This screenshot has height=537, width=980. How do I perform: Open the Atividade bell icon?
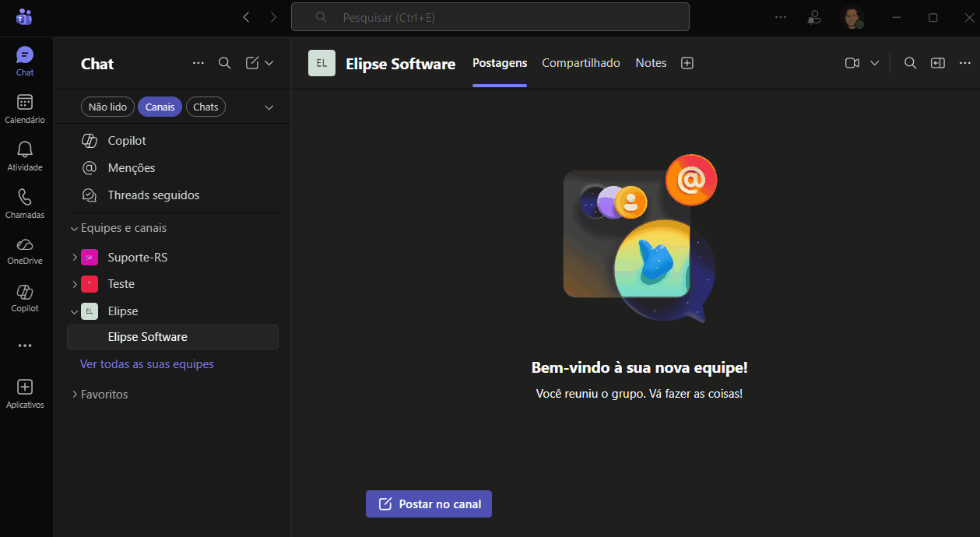(25, 156)
